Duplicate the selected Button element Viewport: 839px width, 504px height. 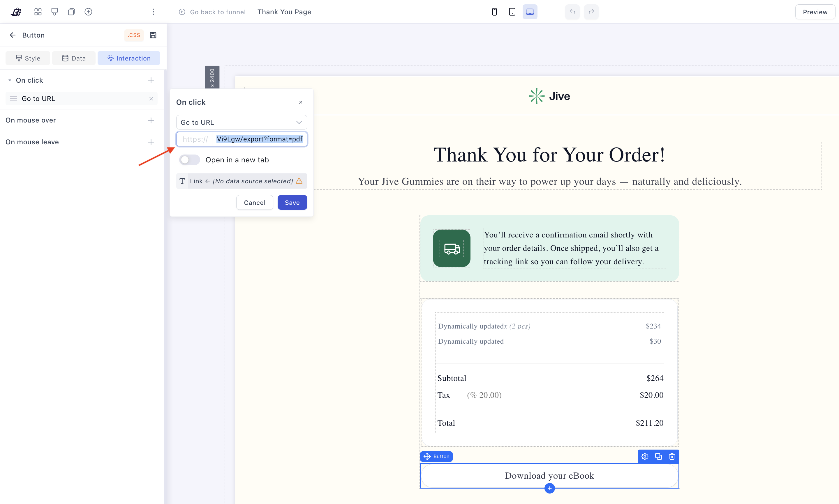coord(658,457)
